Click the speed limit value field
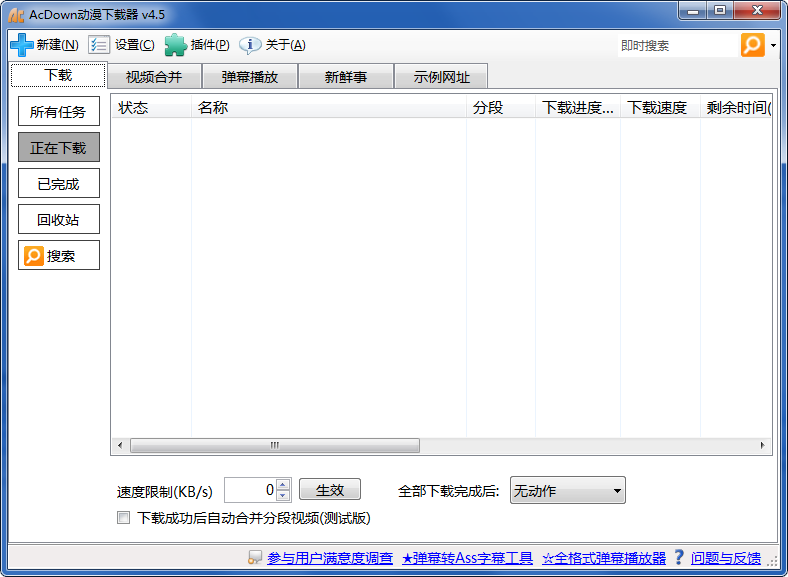The width and height of the screenshot is (788, 577). (250, 490)
